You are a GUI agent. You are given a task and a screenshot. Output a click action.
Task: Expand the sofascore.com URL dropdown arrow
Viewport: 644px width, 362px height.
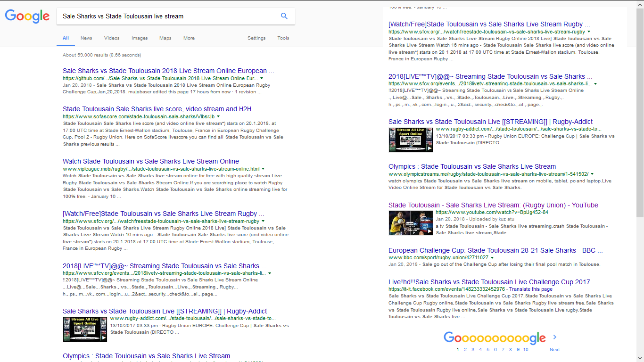click(x=218, y=116)
